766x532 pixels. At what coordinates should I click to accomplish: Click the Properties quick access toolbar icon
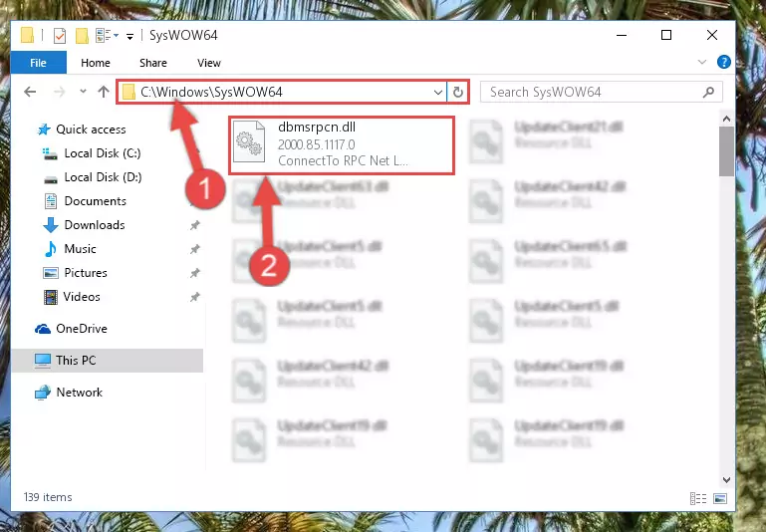tap(60, 36)
